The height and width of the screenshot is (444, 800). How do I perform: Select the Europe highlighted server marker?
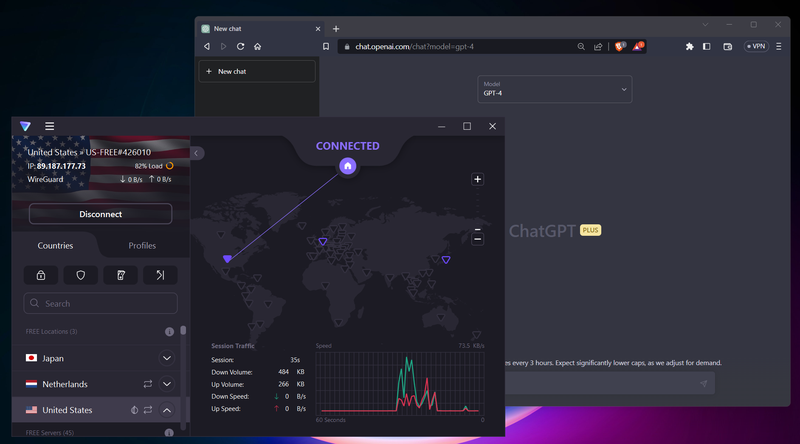pos(323,241)
